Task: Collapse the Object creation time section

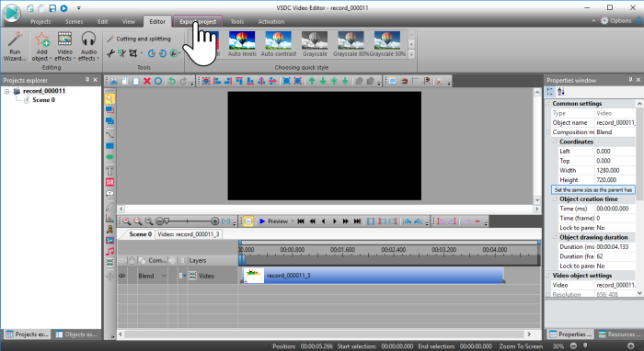Action: point(555,199)
